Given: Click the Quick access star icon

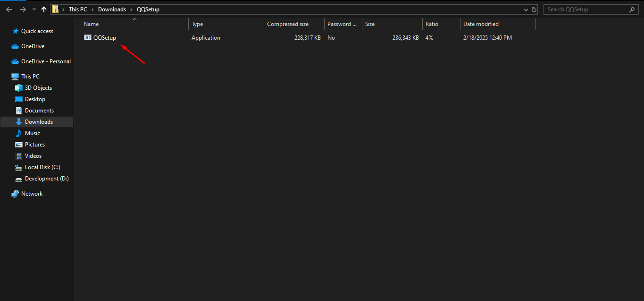Looking at the screenshot, I should (x=16, y=31).
